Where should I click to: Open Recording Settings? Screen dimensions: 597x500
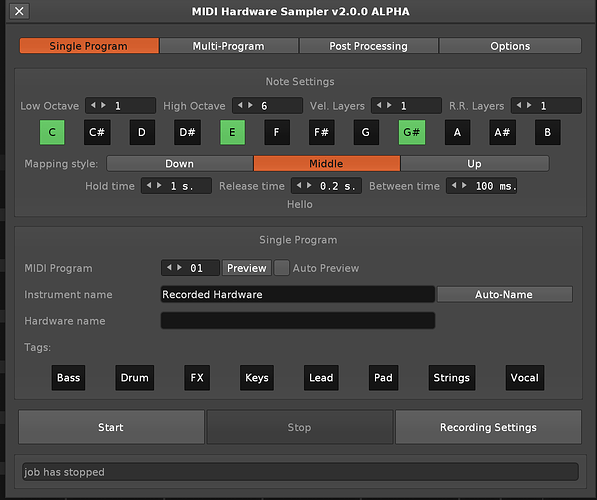point(488,427)
